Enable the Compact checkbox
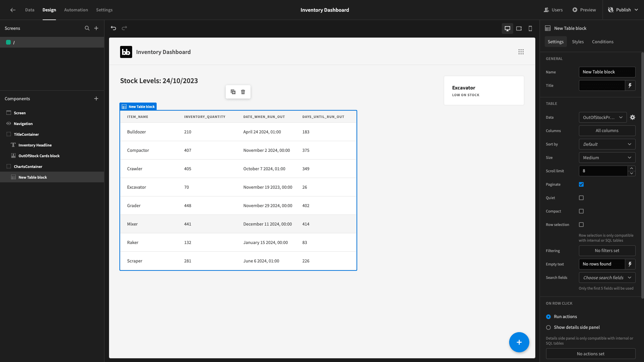Viewport: 644px width, 362px height. coord(581,211)
